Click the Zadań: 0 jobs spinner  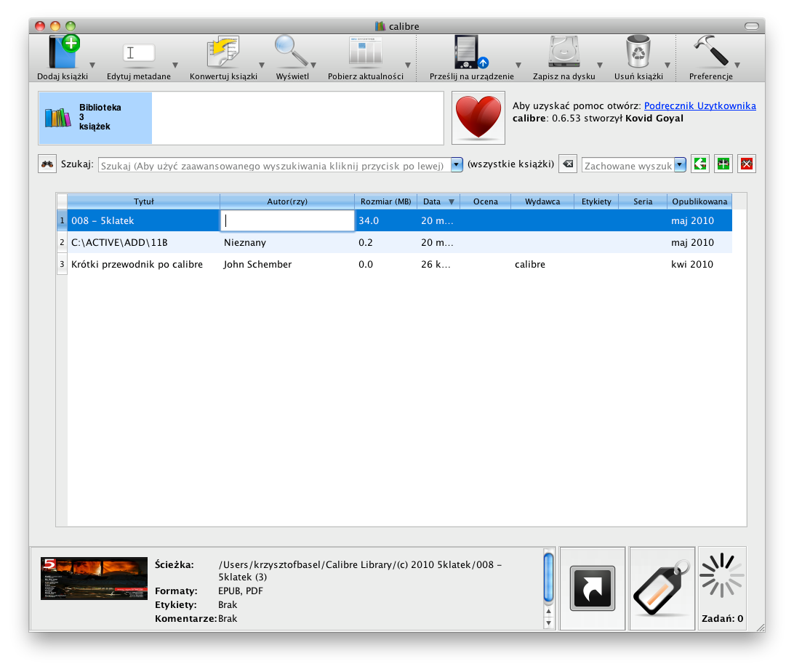pyautogui.click(x=722, y=588)
